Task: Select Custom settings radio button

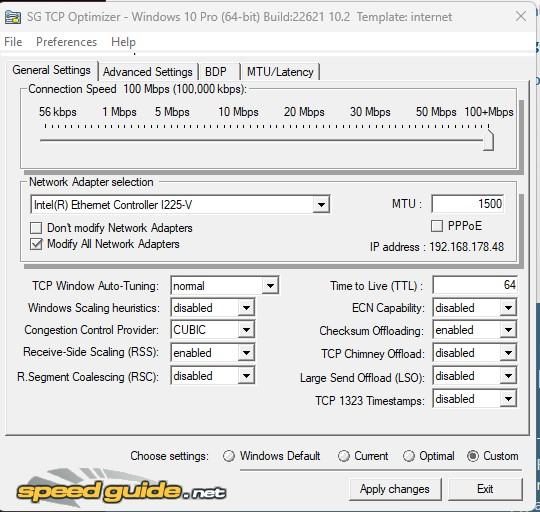Action: (473, 456)
